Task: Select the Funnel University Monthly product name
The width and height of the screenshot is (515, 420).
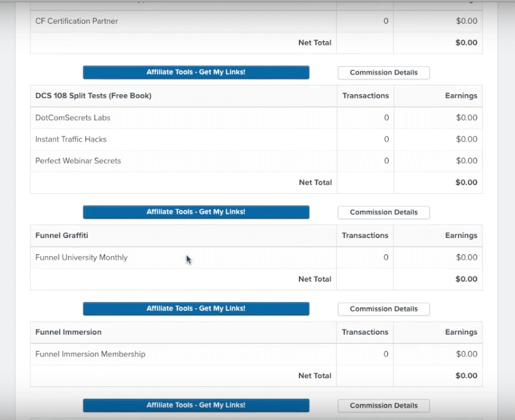Action: pyautogui.click(x=82, y=257)
